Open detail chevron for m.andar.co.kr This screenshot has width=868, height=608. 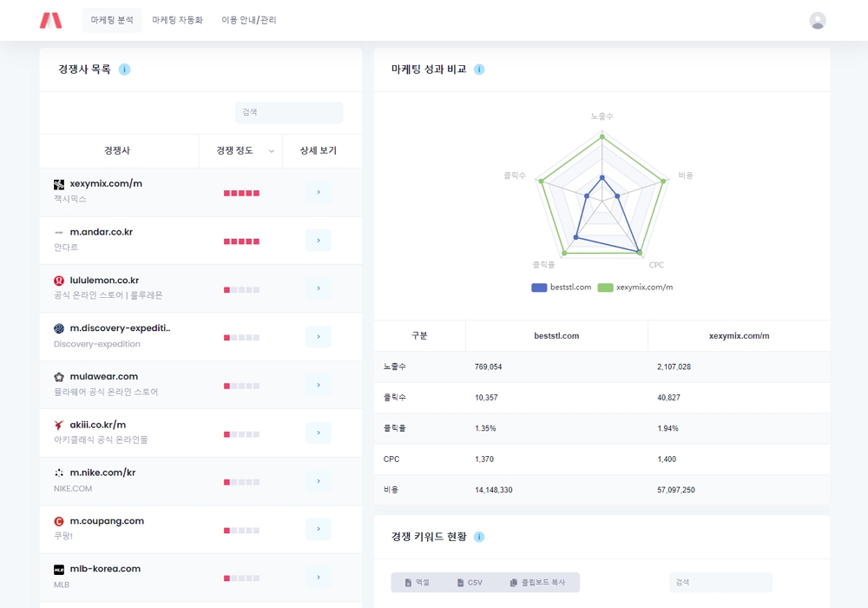[319, 241]
